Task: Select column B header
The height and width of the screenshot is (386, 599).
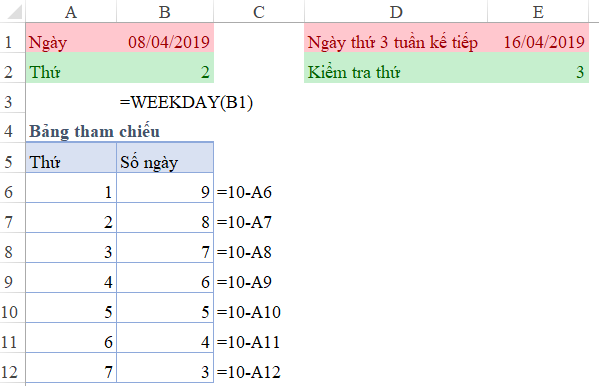Action: tap(165, 11)
